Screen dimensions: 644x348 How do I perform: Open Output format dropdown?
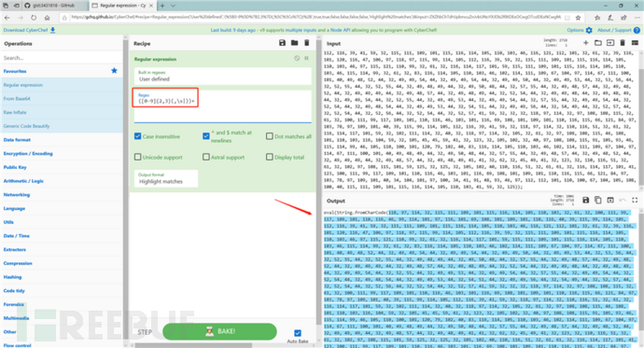coord(166,178)
